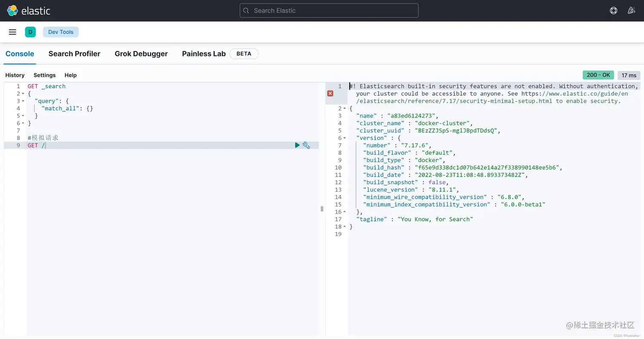Click the red warning marker on output line 1
Screen dimensions: 644x339
pos(330,93)
